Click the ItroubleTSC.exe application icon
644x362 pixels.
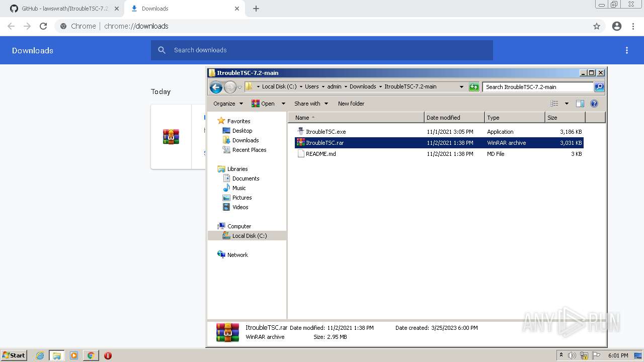[301, 132]
